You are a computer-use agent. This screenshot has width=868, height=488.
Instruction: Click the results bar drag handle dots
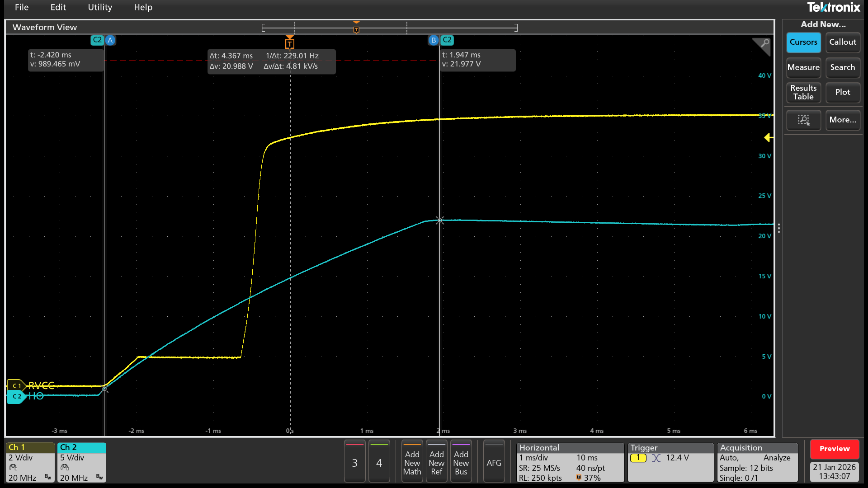[x=778, y=228]
